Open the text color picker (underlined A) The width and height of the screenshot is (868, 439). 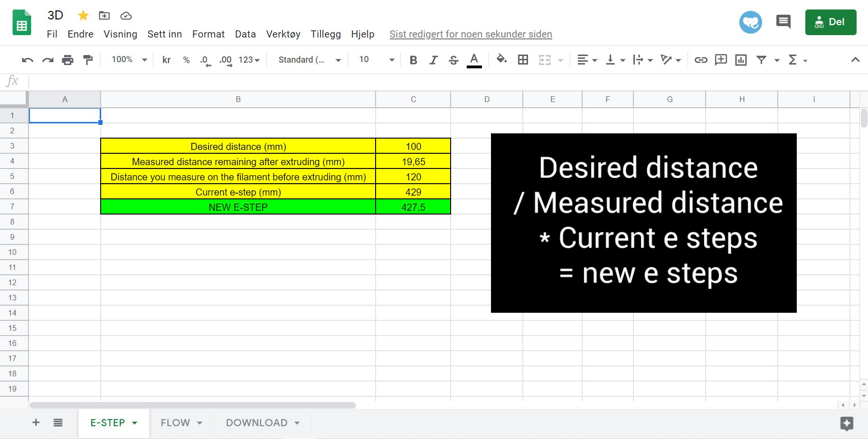coord(474,60)
